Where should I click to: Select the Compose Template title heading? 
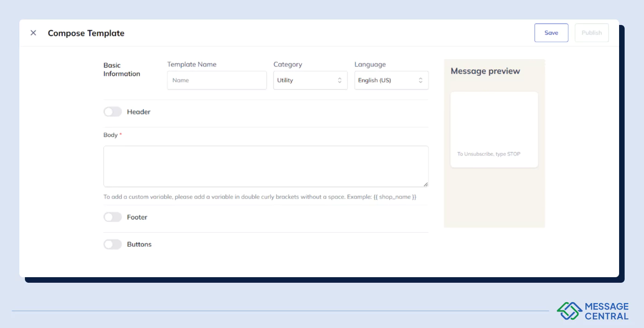click(86, 33)
